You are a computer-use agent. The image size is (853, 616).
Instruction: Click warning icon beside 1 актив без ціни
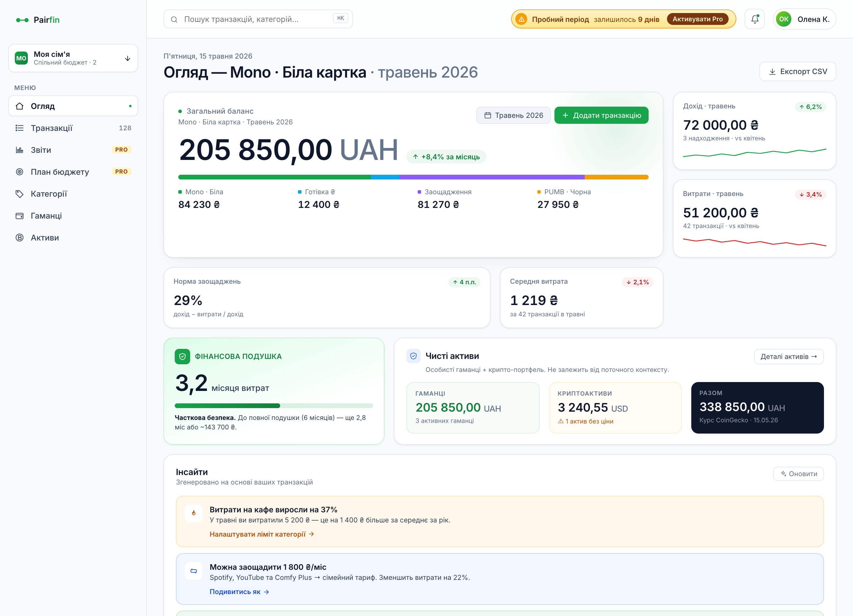(x=561, y=421)
